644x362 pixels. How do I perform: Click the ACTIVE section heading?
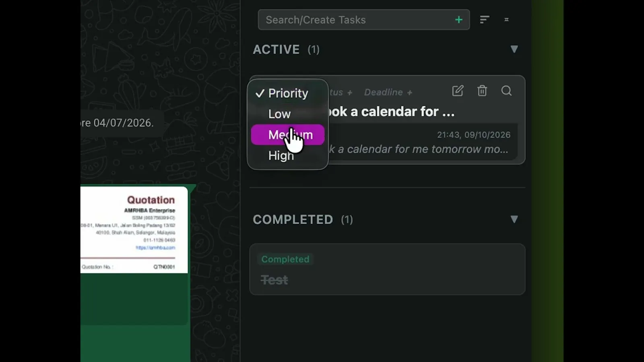point(276,49)
